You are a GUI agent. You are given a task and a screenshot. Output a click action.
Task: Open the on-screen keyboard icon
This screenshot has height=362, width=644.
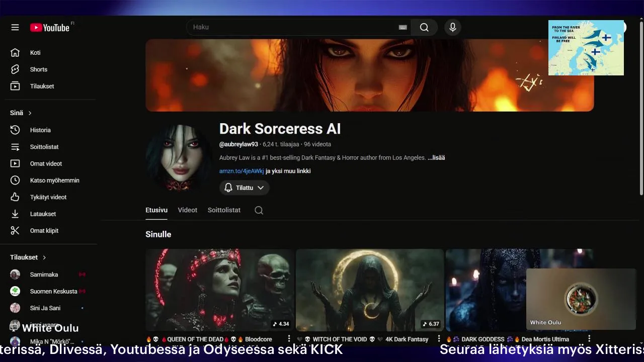pos(403,27)
